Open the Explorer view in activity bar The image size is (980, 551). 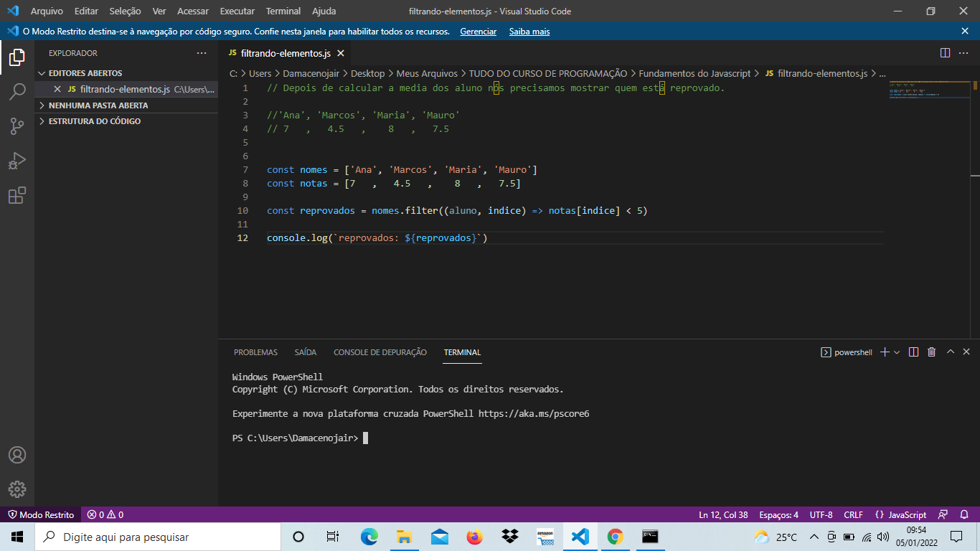point(17,57)
